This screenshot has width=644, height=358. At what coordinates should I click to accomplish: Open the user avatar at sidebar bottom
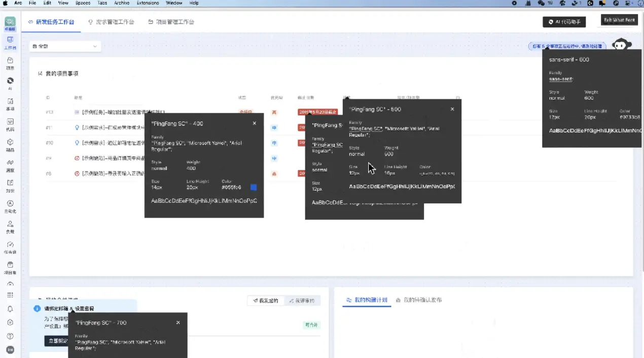point(10,350)
